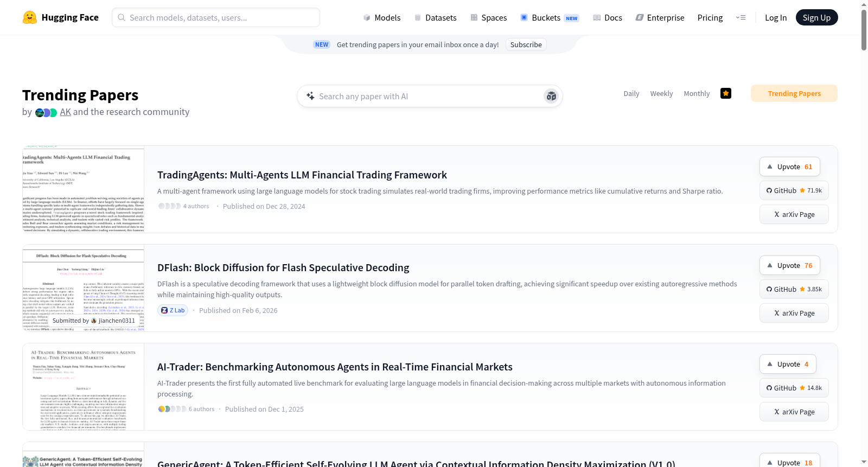Click the AK community avatars group

(46, 113)
